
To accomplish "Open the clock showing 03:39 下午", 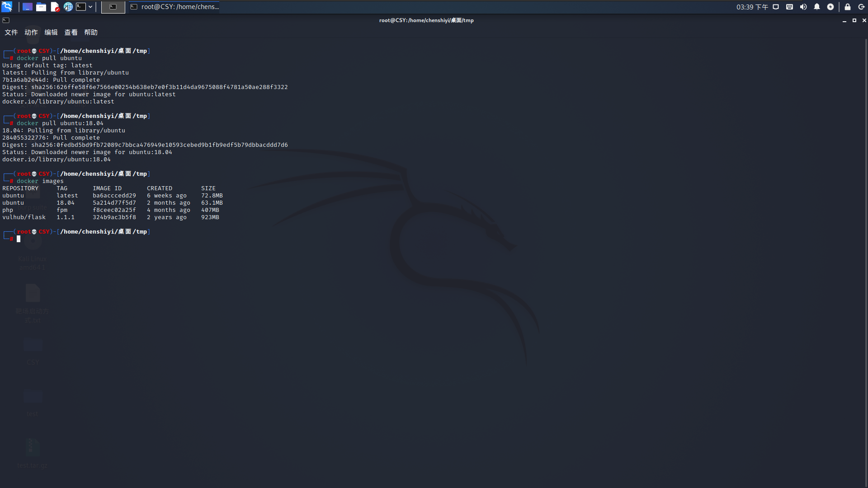I will click(x=752, y=7).
